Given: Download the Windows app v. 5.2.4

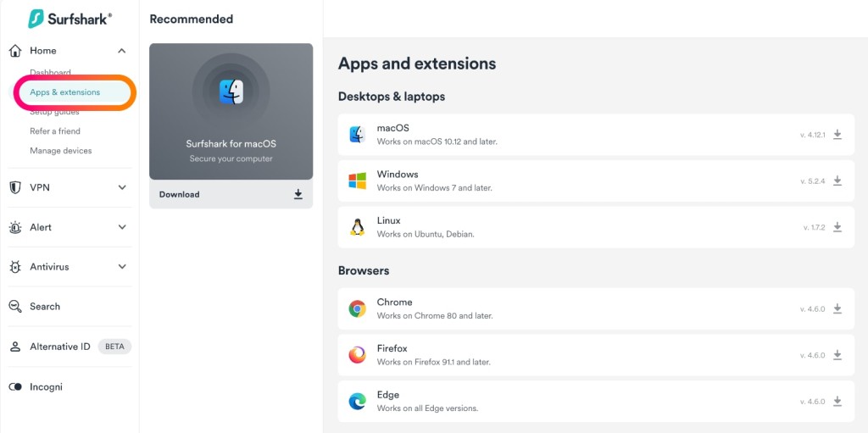Looking at the screenshot, I should (x=837, y=180).
